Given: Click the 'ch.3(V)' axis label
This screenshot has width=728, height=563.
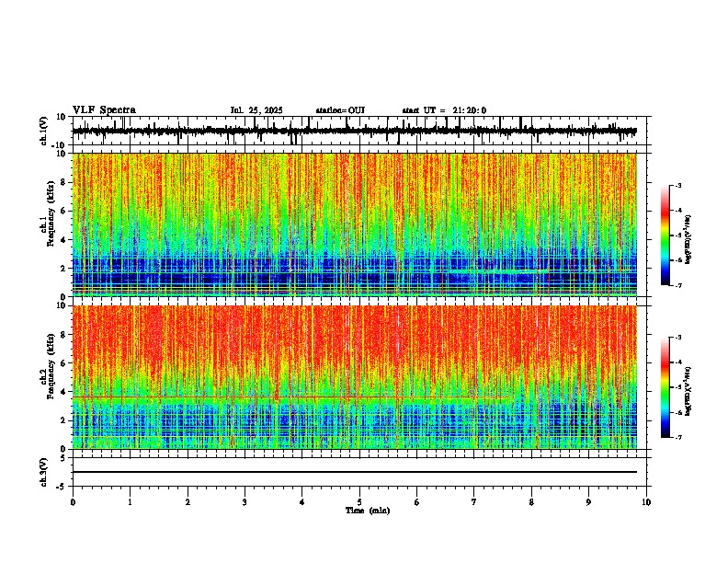Looking at the screenshot, I should coord(43,472).
